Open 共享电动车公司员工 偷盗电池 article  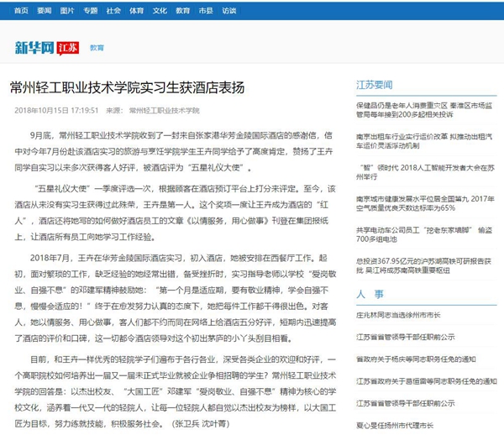coord(424,234)
